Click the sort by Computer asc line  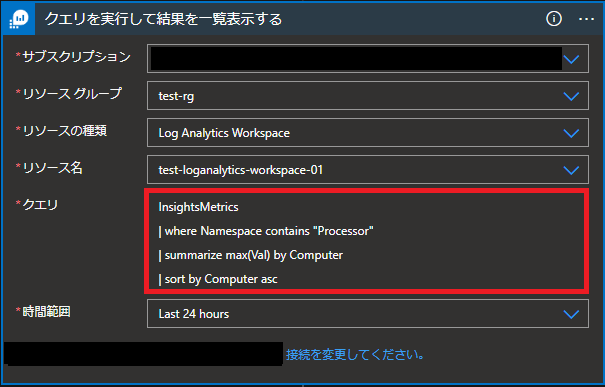[x=218, y=279]
